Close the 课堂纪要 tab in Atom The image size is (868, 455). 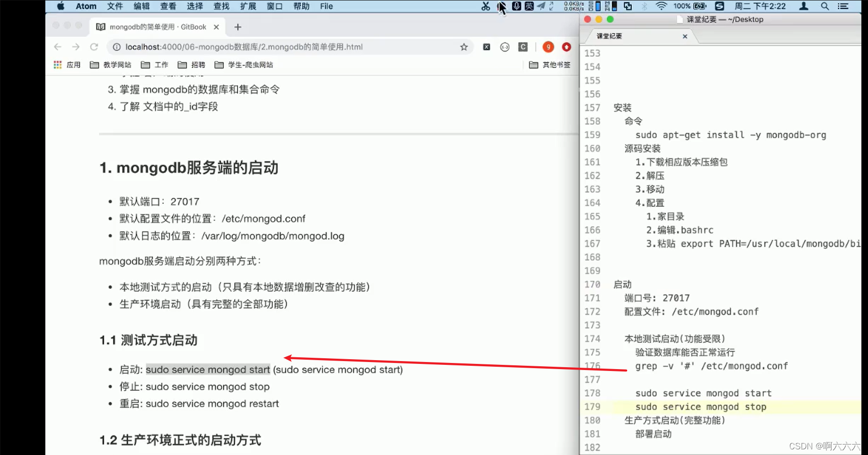pos(685,36)
